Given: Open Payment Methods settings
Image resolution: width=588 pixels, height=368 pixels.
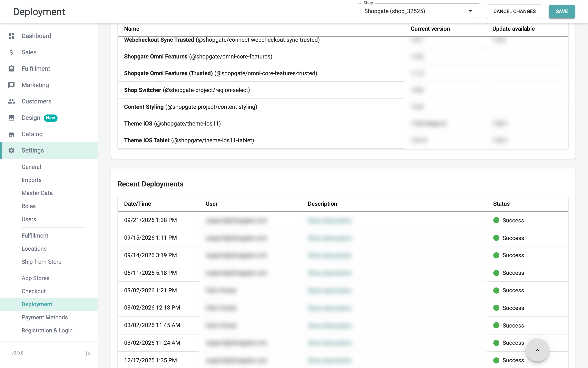Looking at the screenshot, I should pyautogui.click(x=45, y=317).
